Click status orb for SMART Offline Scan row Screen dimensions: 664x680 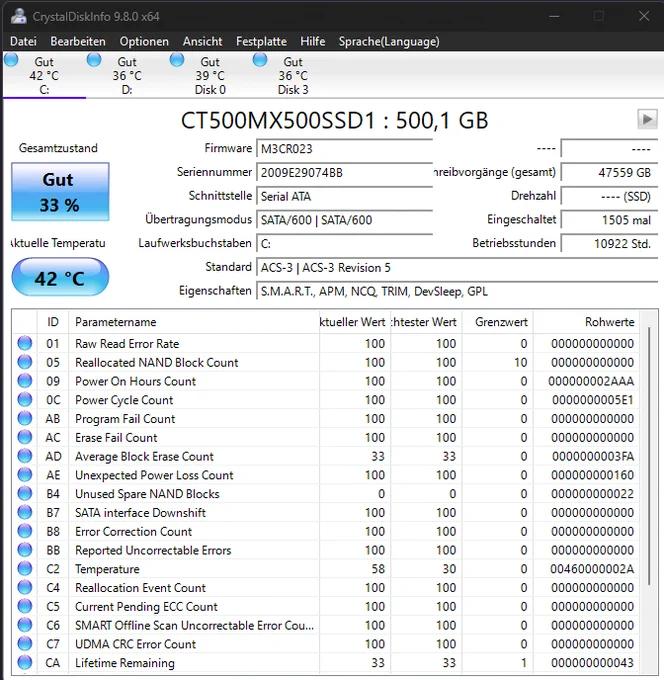[x=25, y=625]
